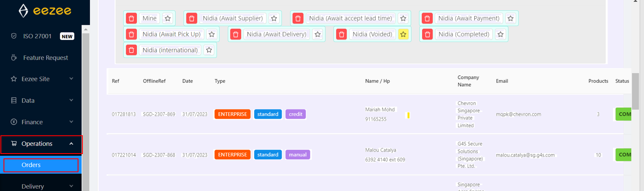Viewport: 644px width, 191px height.
Task: Open the Feature Request page
Action: tap(45, 57)
